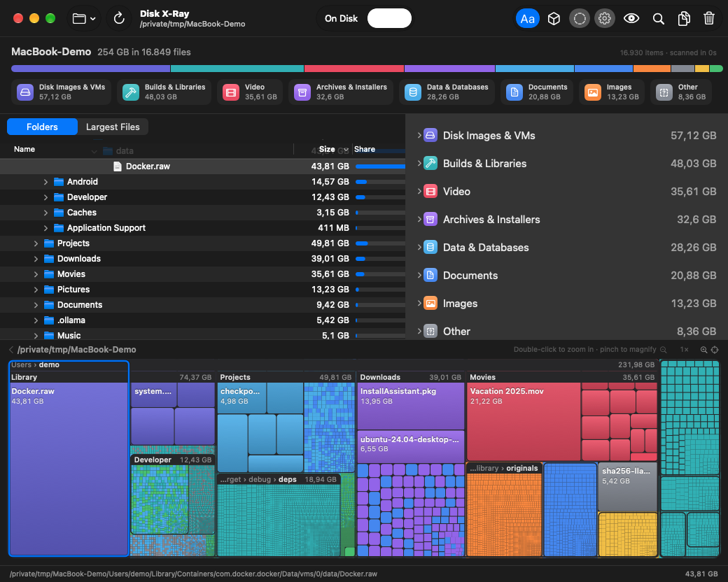Toggle the On Disk switch
This screenshot has height=582, width=728.
pyautogui.click(x=389, y=19)
